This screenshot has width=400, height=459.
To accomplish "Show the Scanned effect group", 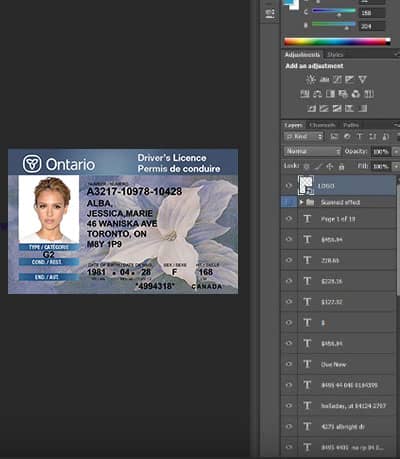I will [x=289, y=202].
